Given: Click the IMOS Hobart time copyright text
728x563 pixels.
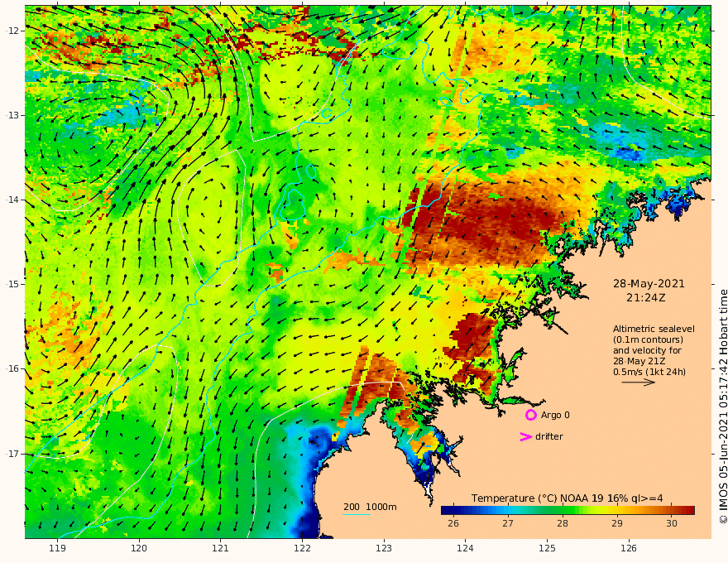Looking at the screenshot, I should tap(722, 407).
